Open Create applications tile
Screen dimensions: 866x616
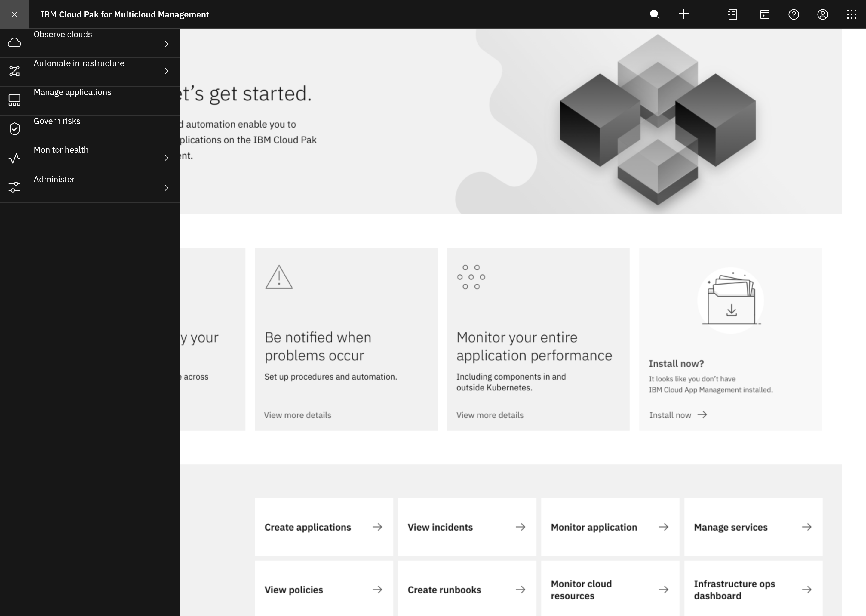(324, 527)
